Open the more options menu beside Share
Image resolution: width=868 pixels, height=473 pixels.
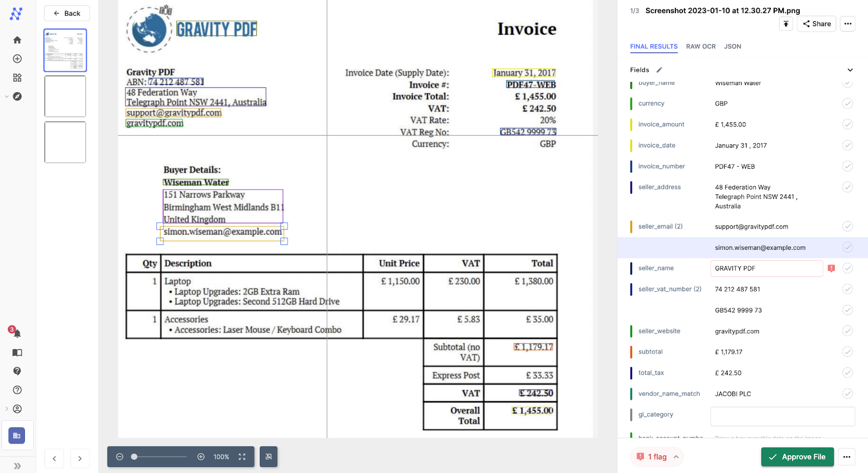pyautogui.click(x=848, y=24)
